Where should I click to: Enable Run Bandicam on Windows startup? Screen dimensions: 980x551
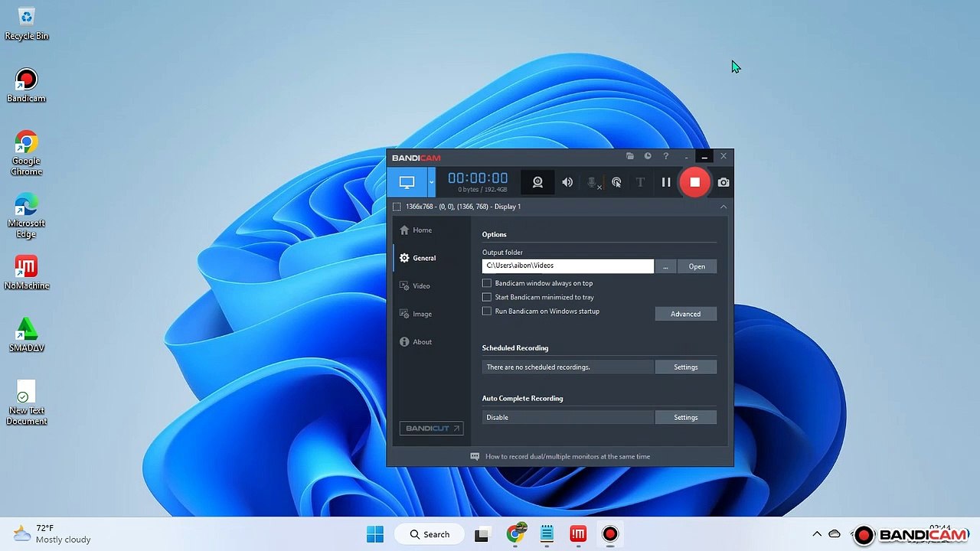(x=487, y=311)
